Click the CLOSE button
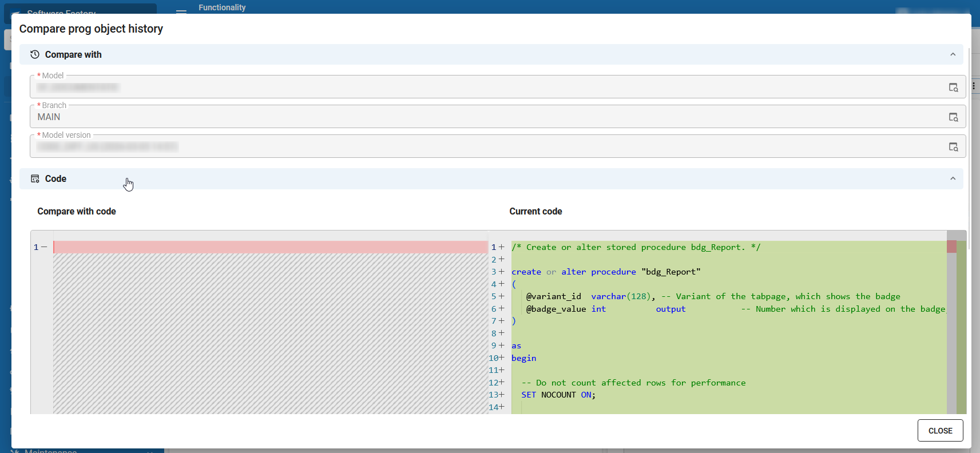980x453 pixels. pos(940,431)
